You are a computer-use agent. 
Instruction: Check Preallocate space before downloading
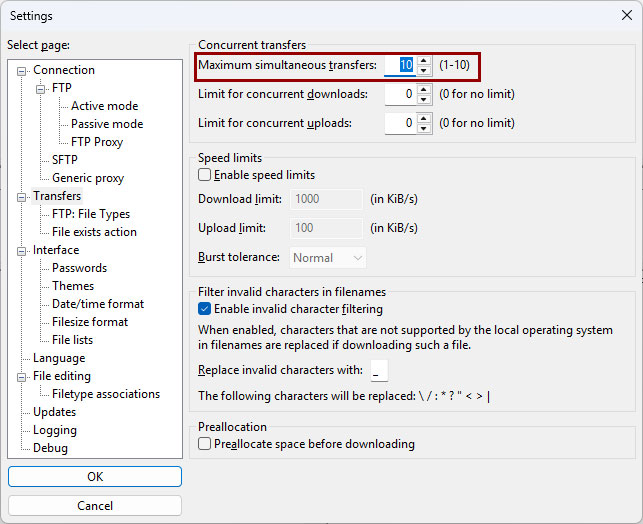pos(204,444)
